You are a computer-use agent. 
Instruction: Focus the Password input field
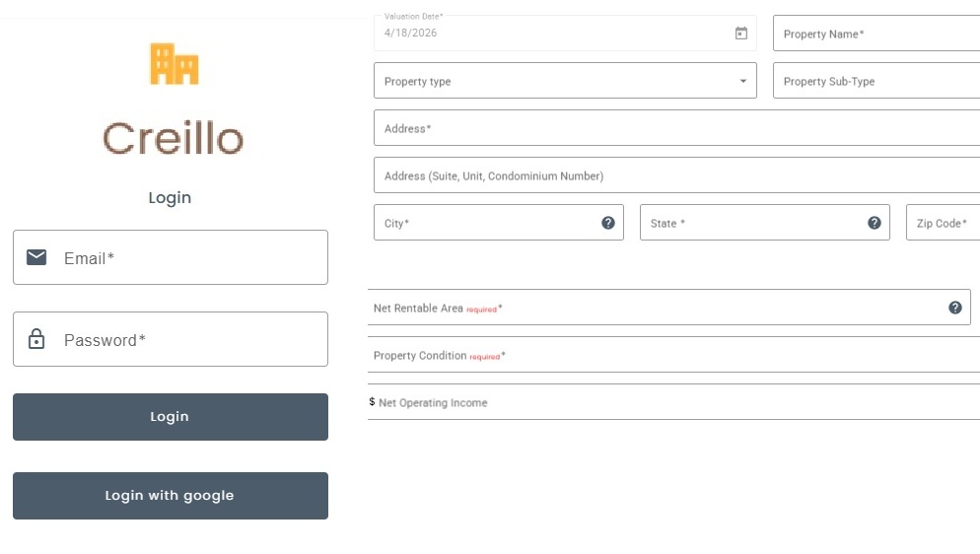187,340
